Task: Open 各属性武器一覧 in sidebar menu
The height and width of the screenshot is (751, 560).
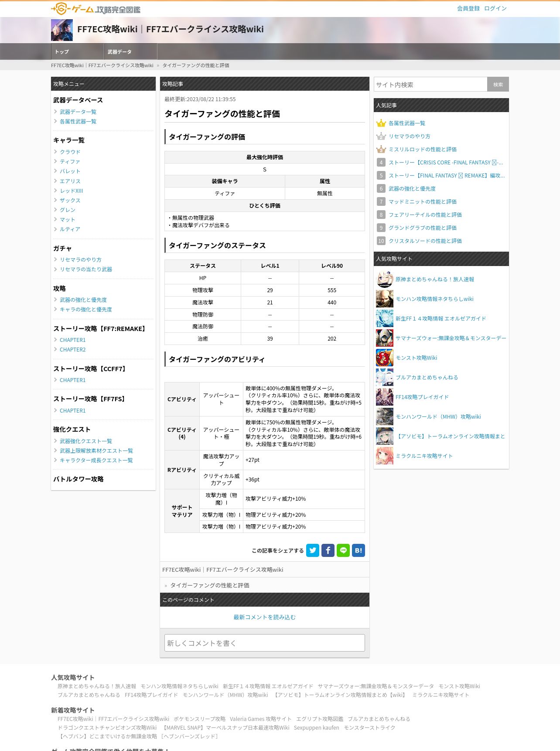Action: coord(78,121)
